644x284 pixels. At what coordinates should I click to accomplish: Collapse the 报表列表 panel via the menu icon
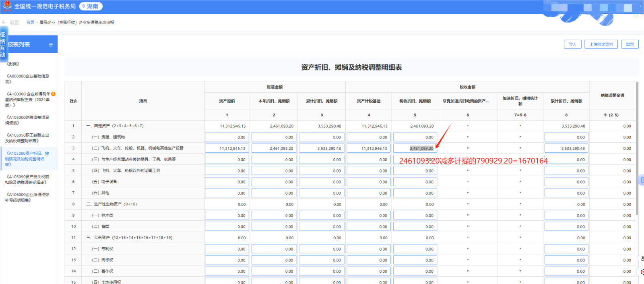coord(51,45)
